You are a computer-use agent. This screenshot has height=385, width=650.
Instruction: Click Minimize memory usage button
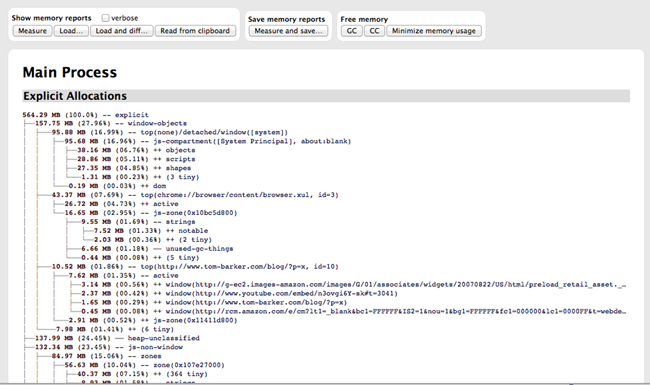pyautogui.click(x=434, y=31)
